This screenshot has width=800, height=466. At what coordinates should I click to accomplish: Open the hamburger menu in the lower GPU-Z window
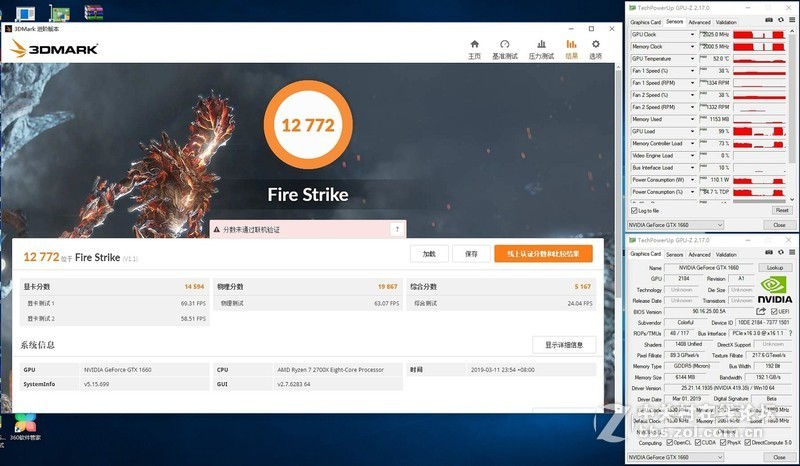pos(792,252)
